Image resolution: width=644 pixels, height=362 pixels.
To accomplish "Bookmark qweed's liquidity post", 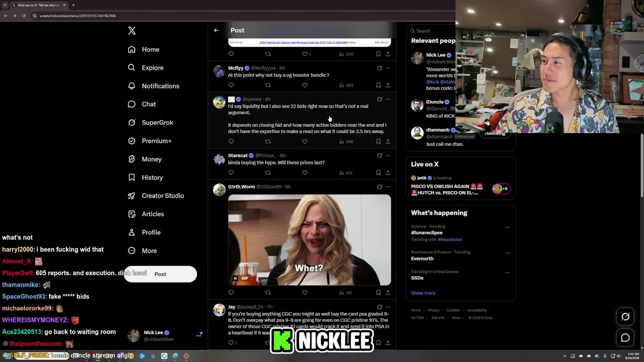I will point(378,142).
